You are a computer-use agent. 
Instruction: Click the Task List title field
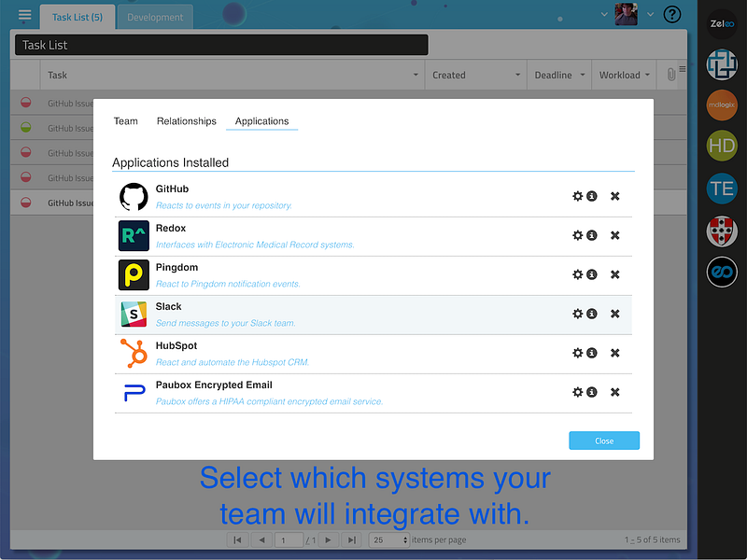221,45
